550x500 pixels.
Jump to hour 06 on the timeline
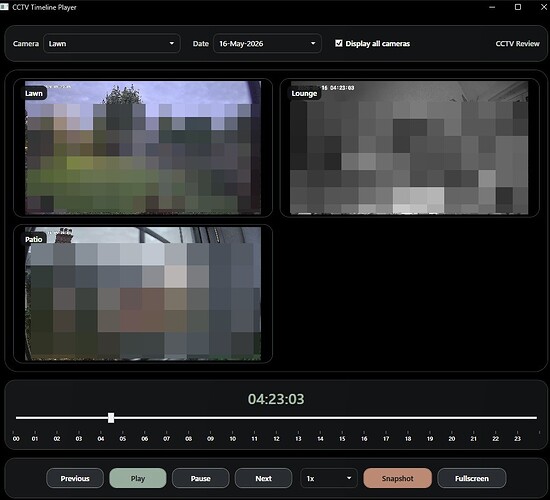(x=145, y=438)
